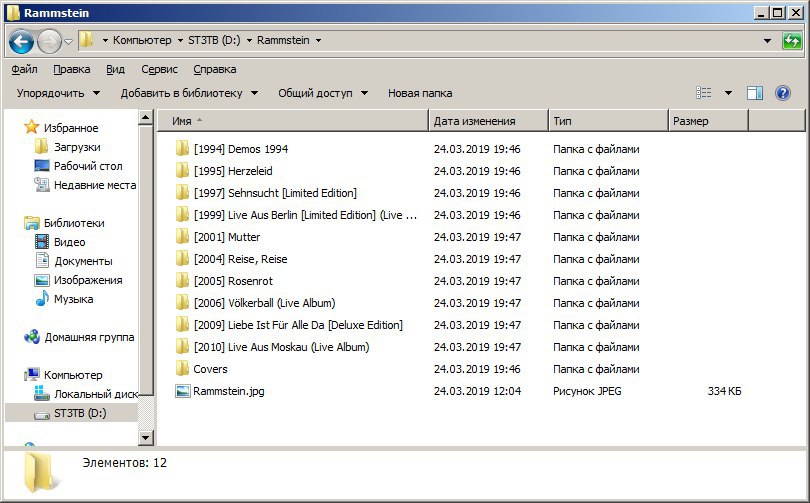Expand the dropdown arrow after Rammstein

click(318, 40)
